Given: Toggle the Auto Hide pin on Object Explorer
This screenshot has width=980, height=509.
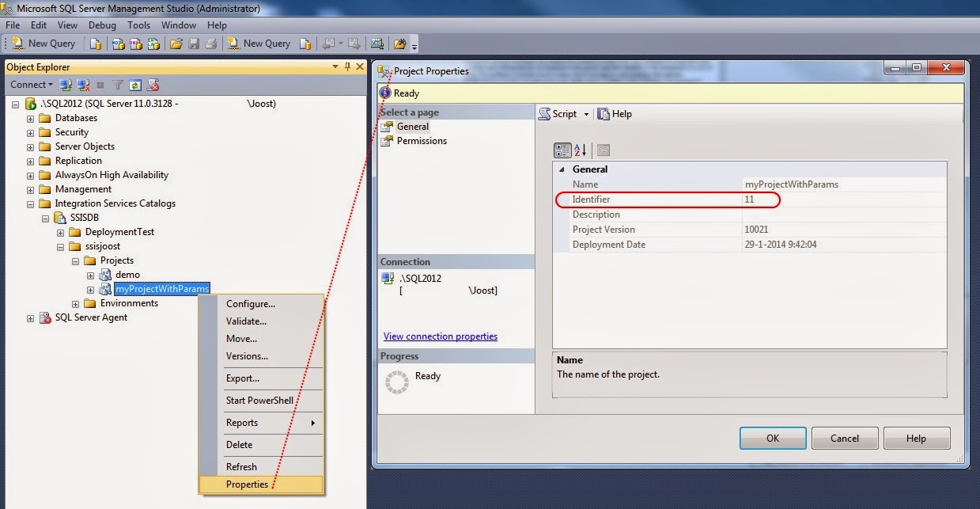Looking at the screenshot, I should 347,67.
